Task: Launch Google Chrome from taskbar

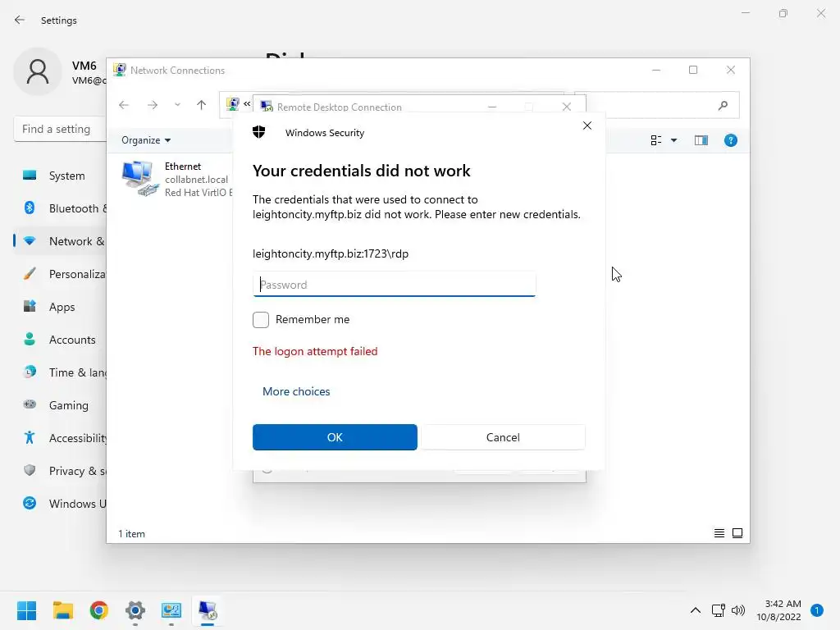Action: pyautogui.click(x=99, y=610)
